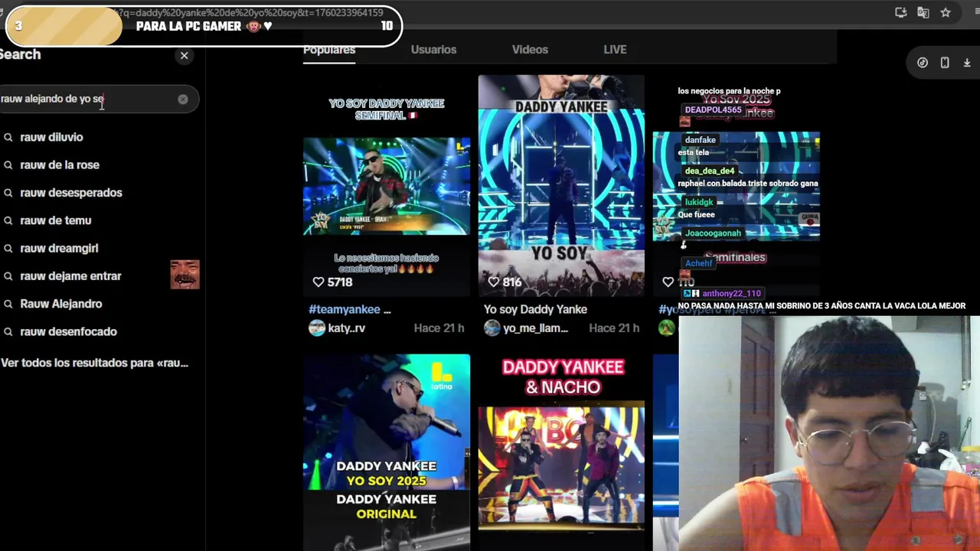Open meme thumbnail next to rauw dejame entrar
Image resolution: width=980 pixels, height=551 pixels.
[x=185, y=275]
